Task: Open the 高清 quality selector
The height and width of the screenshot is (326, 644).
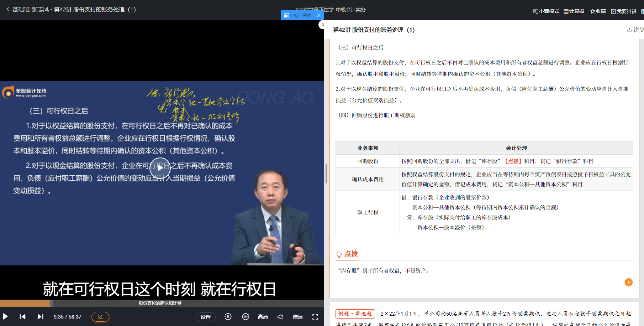Action: pyautogui.click(x=263, y=316)
